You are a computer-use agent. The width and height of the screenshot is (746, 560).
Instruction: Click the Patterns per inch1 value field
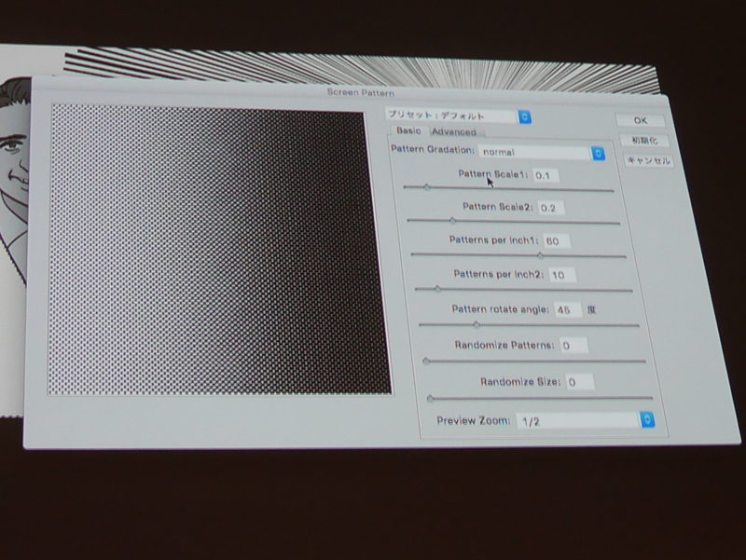557,241
